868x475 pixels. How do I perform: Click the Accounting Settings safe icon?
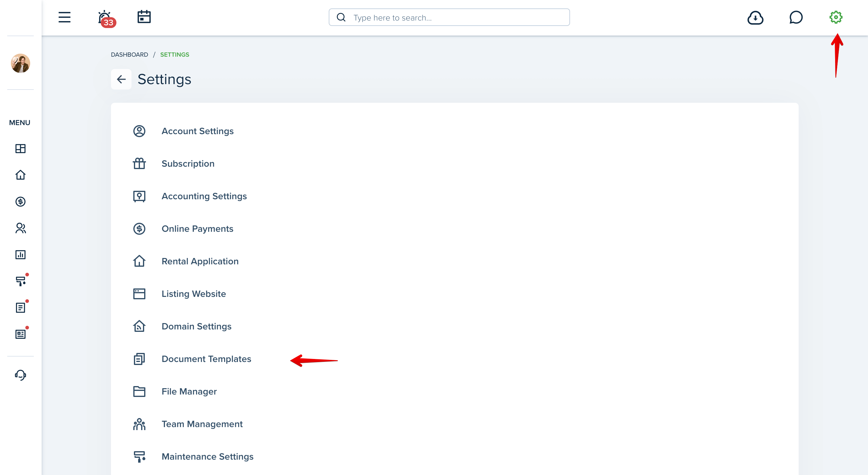[139, 196]
